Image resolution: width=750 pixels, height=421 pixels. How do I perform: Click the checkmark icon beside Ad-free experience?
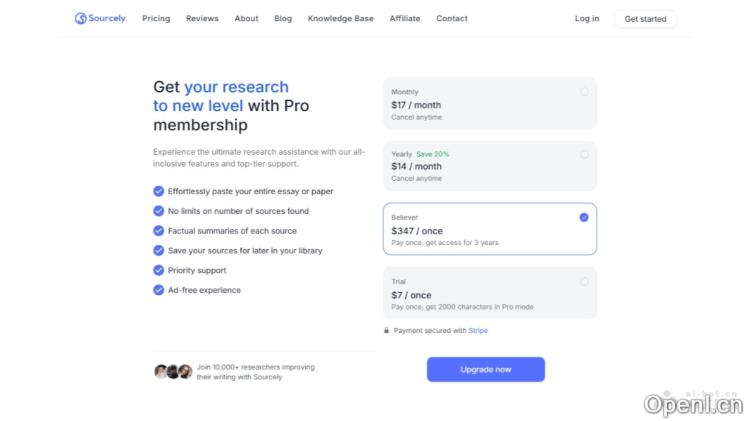[x=158, y=290]
